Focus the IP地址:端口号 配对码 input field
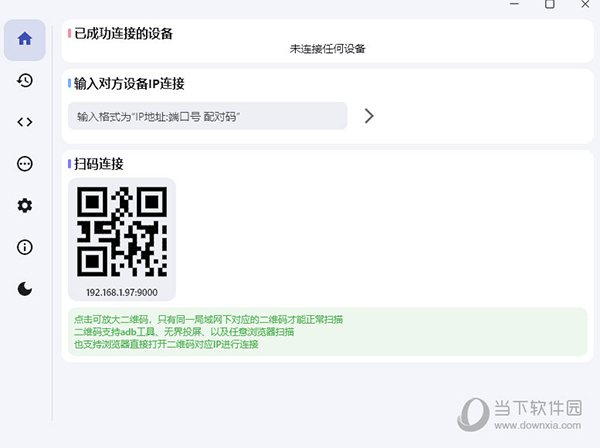 [207, 116]
